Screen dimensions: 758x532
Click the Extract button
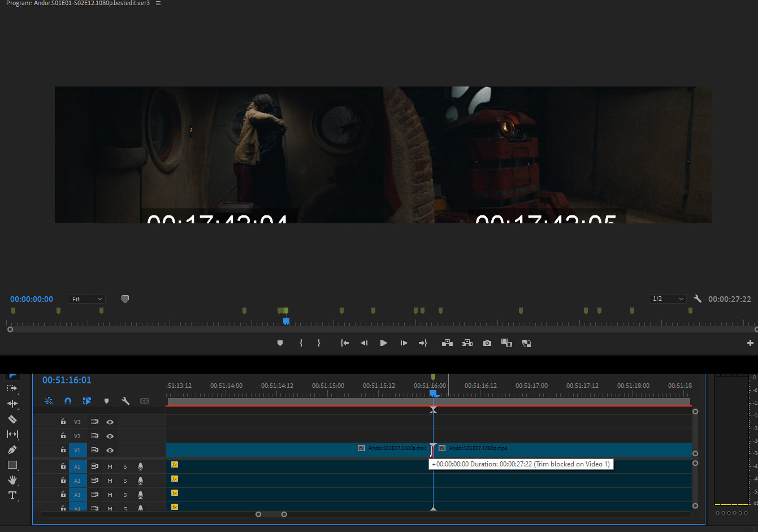(467, 343)
